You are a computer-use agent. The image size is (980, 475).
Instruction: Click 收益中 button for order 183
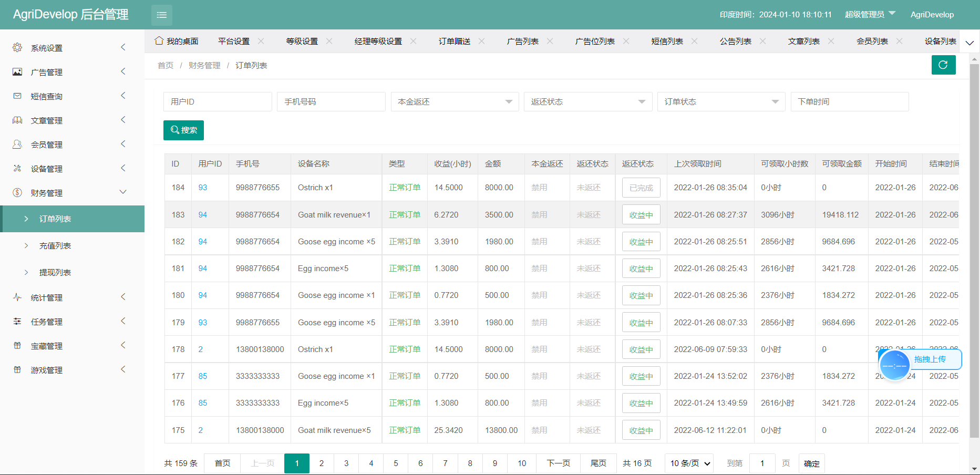click(641, 214)
